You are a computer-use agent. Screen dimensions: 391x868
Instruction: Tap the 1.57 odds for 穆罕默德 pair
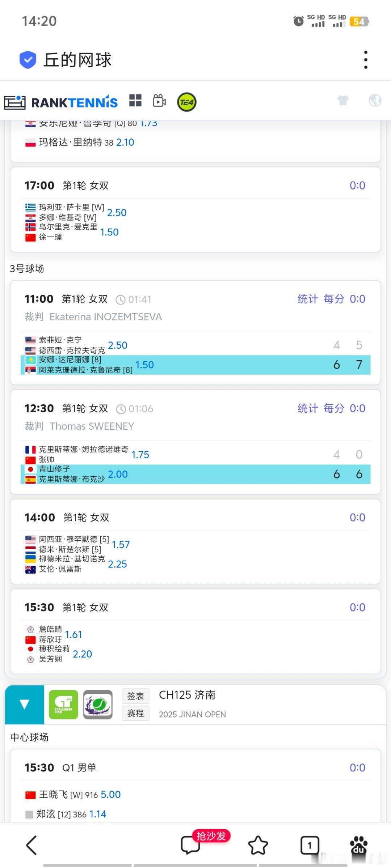tap(121, 544)
